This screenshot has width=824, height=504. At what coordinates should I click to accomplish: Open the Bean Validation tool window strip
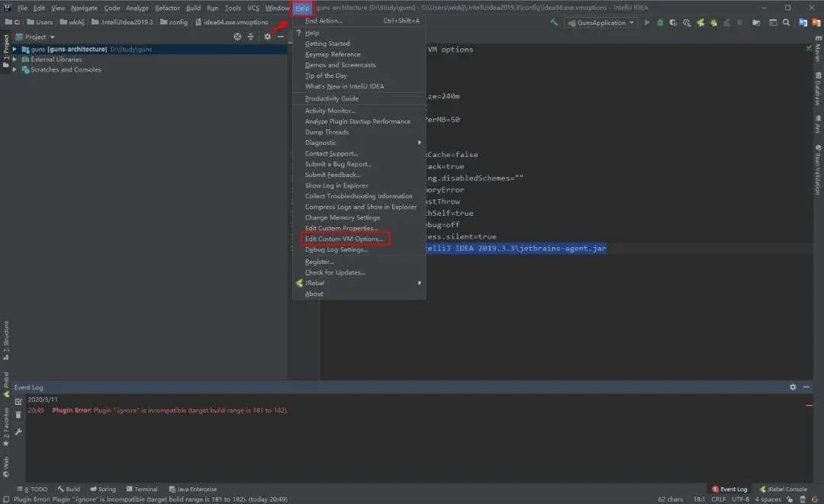818,169
